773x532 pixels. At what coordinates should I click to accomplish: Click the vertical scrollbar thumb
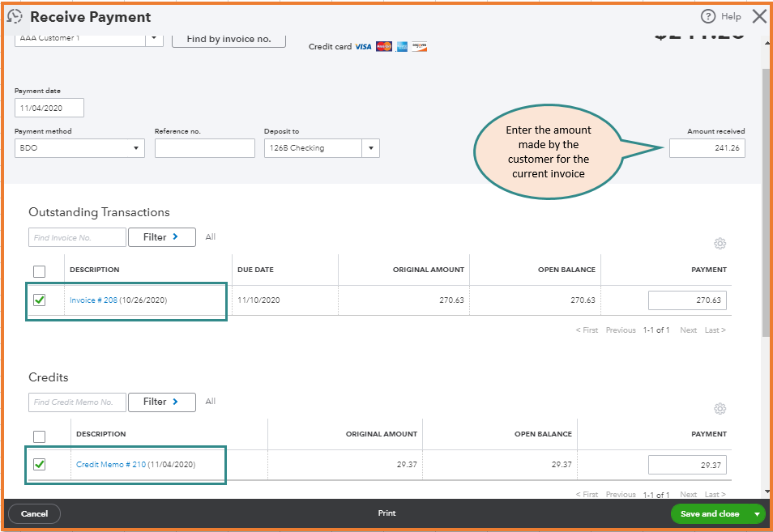766,202
